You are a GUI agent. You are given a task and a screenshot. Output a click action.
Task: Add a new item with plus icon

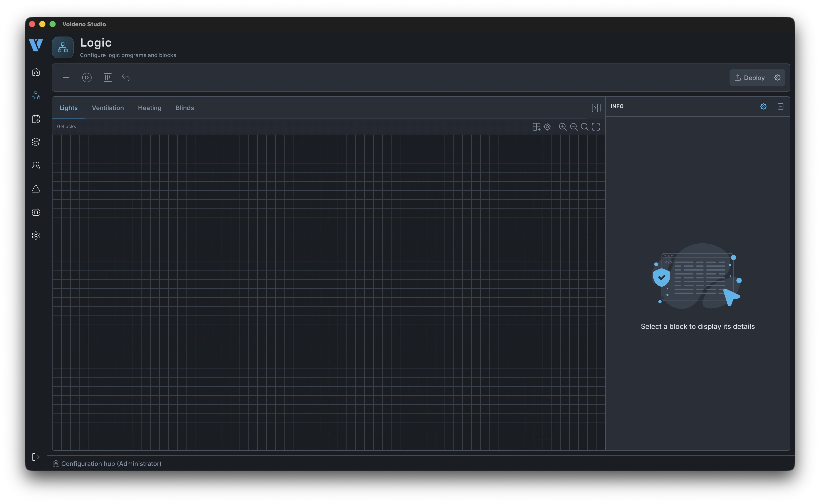(66, 78)
